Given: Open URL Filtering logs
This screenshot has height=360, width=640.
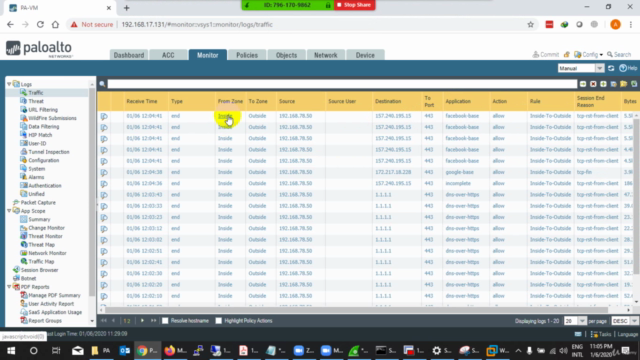Looking at the screenshot, I should tap(43, 110).
